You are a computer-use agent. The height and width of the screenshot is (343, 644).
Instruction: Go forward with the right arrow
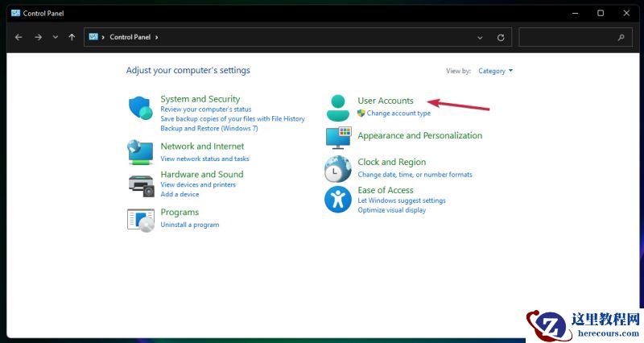pyautogui.click(x=38, y=37)
